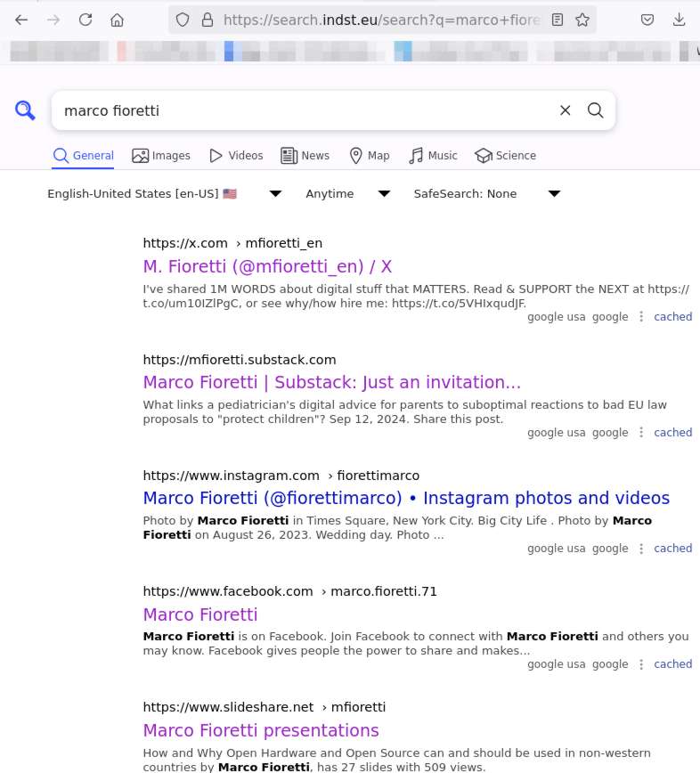Switch to the Science tab
Screen dimensions: 700x773
[505, 156]
